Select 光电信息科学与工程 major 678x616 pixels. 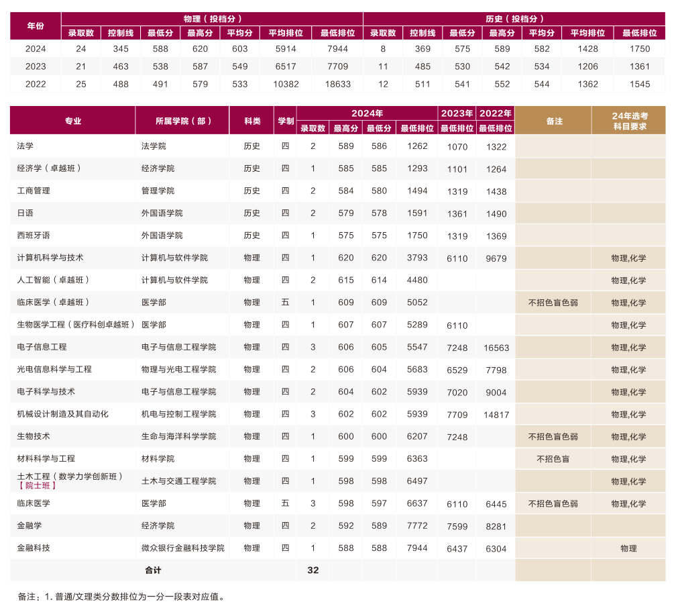click(x=54, y=370)
